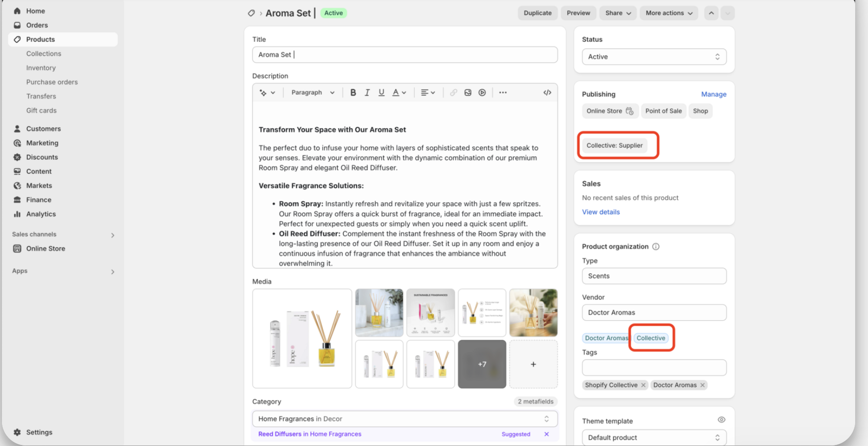Expand the Paragraph style dropdown

[313, 93]
